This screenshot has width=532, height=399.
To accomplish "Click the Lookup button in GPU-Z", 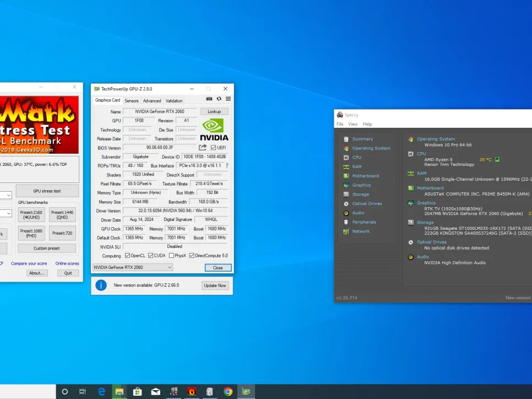I will coord(214,111).
